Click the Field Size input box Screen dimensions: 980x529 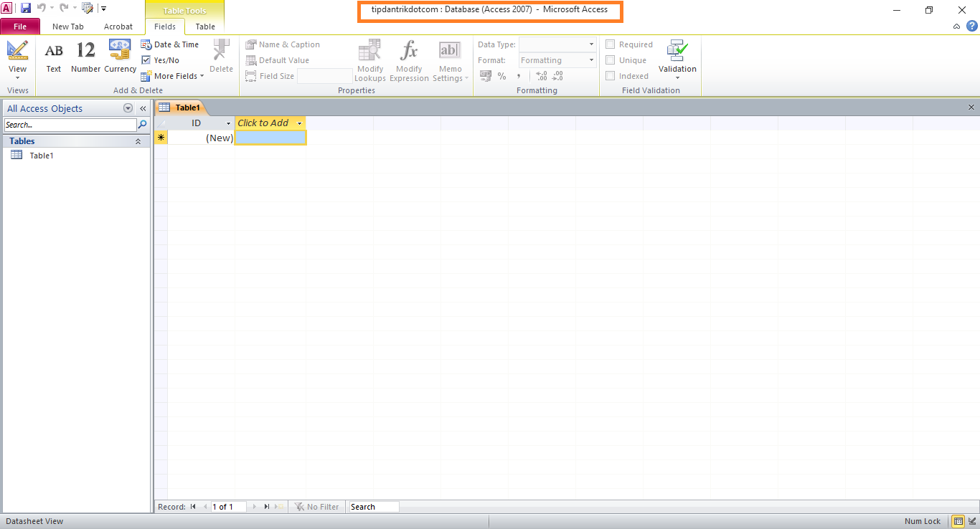coord(324,76)
